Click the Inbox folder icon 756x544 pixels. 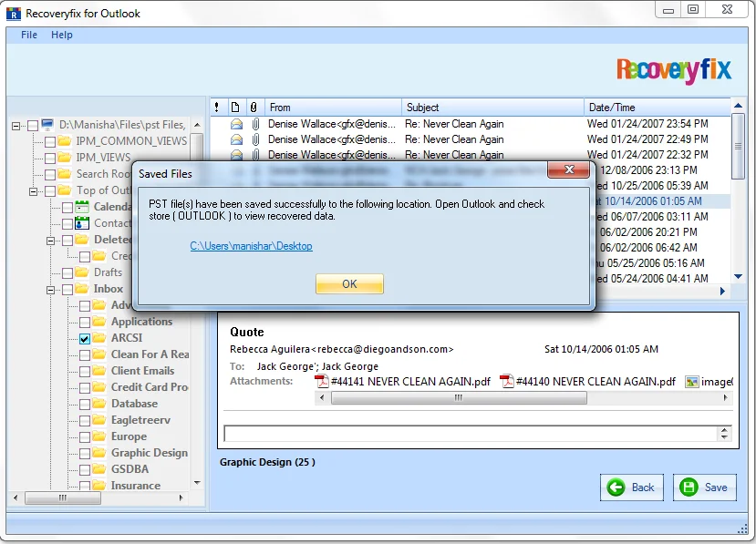(82, 289)
